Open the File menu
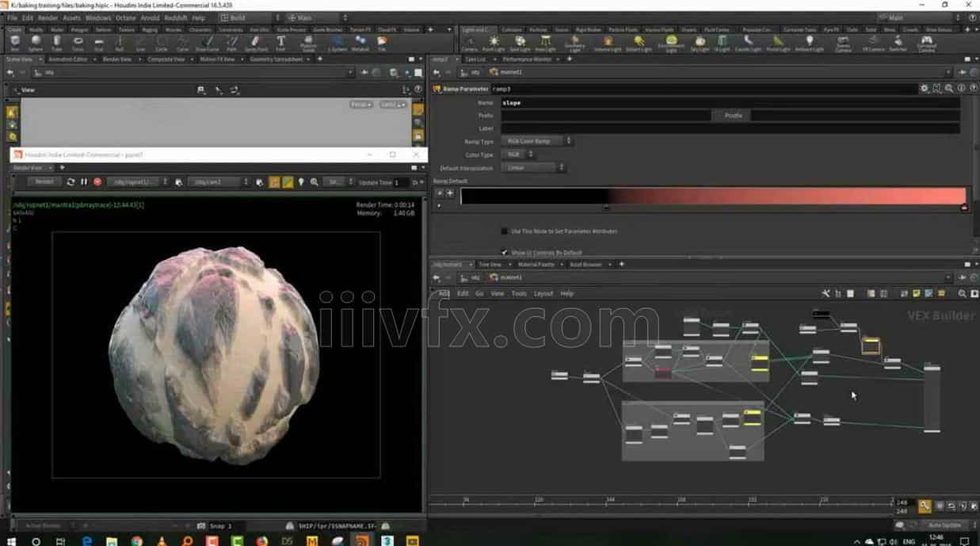 (12, 17)
